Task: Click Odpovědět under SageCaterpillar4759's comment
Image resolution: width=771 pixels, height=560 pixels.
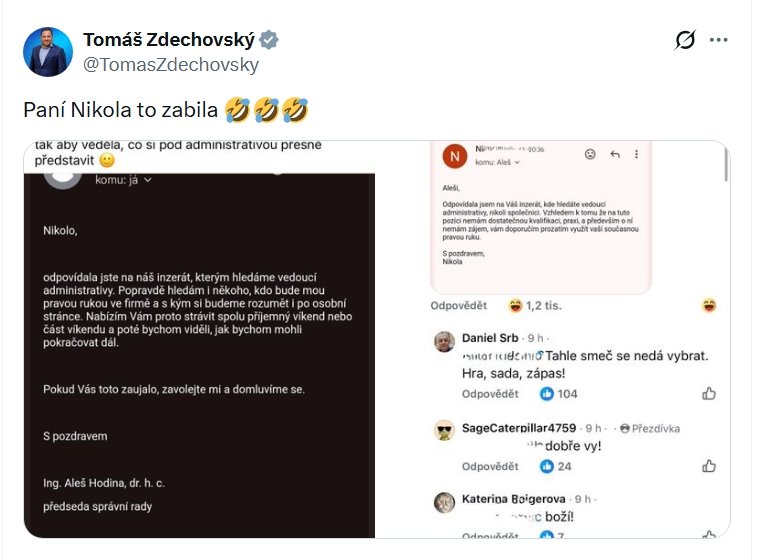Action: [x=490, y=466]
